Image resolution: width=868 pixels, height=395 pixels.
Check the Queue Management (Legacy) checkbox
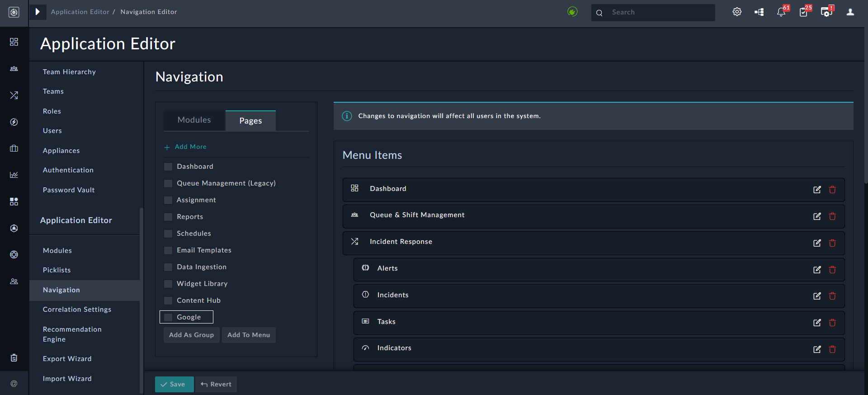pyautogui.click(x=168, y=183)
